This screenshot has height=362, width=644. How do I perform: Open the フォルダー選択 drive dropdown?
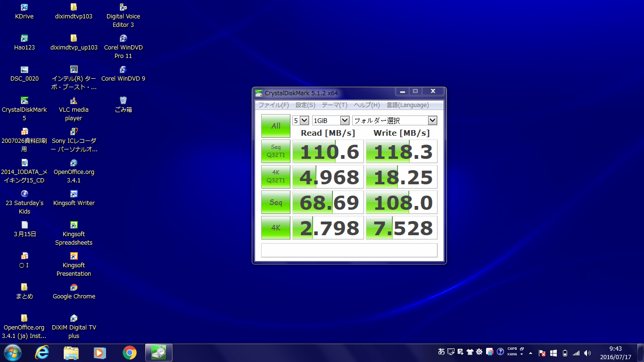(395, 121)
